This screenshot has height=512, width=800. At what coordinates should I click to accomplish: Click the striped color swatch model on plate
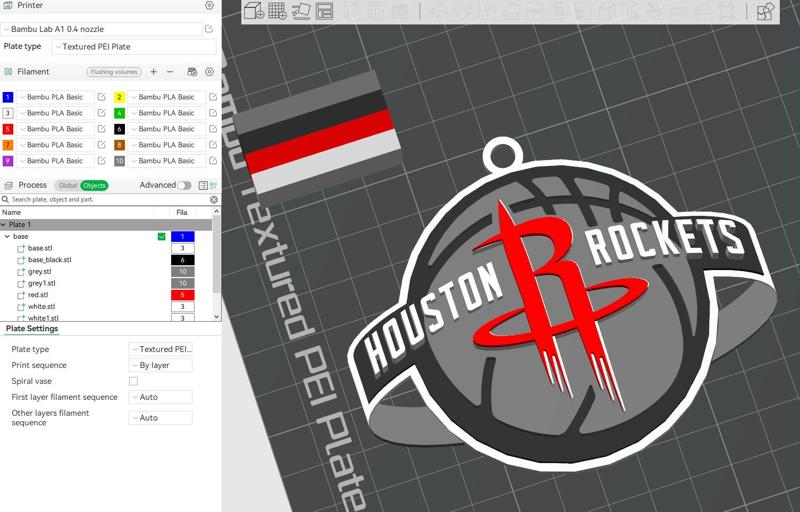(x=318, y=138)
